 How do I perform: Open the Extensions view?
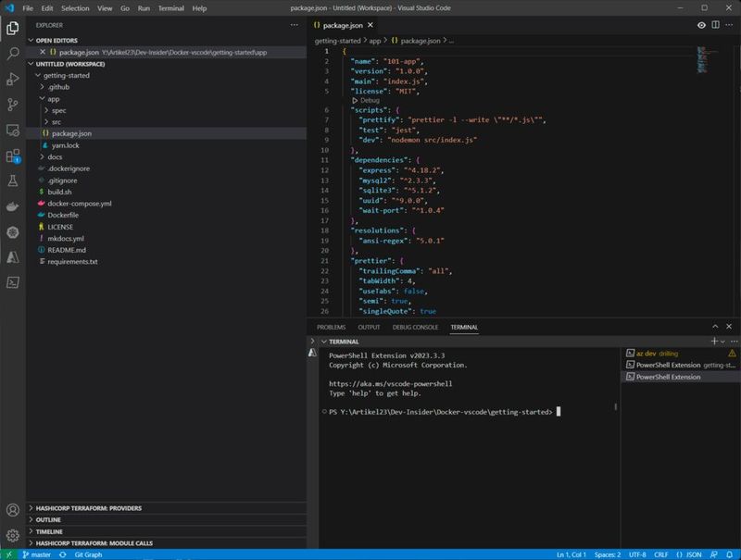[x=13, y=156]
